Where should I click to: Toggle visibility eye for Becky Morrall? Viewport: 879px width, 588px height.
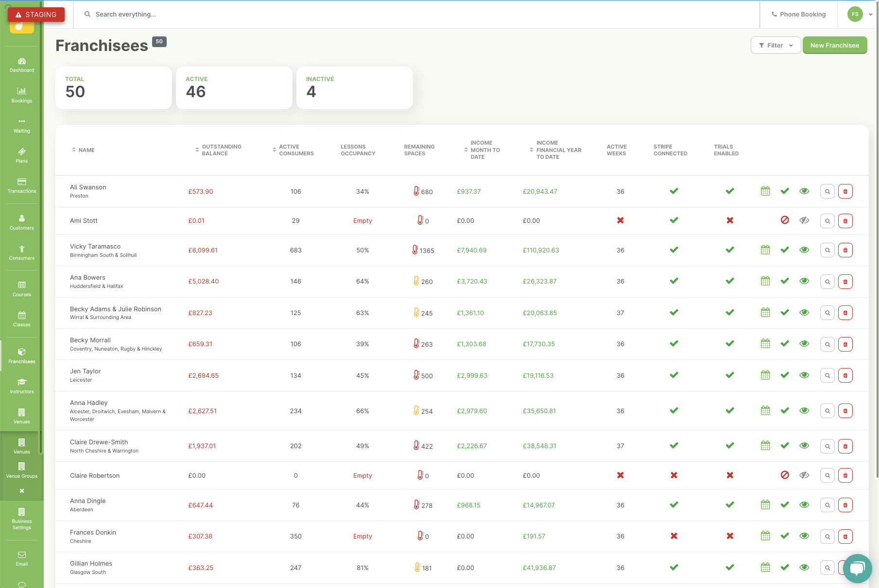(804, 344)
